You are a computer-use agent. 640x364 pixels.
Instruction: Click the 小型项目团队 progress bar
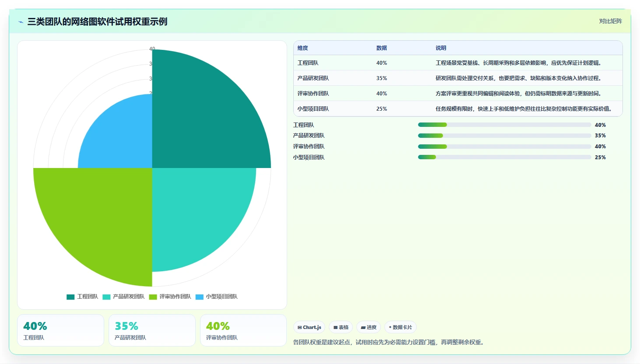(x=504, y=157)
